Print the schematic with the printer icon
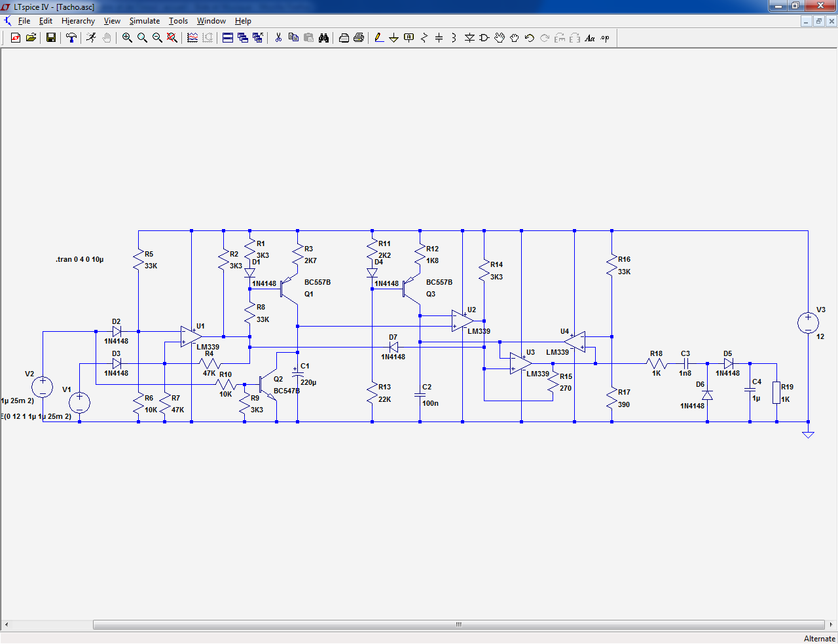 click(359, 38)
